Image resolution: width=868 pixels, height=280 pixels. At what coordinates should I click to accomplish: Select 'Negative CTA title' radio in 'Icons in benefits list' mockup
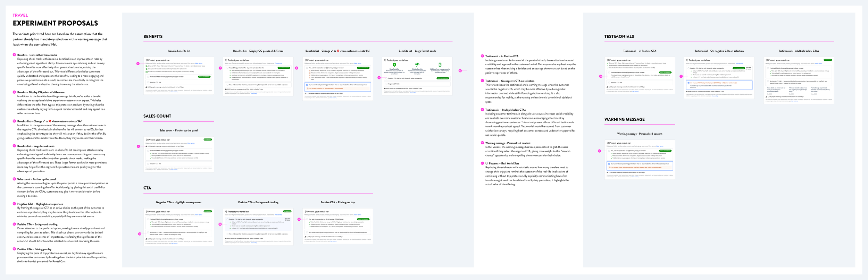pyautogui.click(x=148, y=82)
